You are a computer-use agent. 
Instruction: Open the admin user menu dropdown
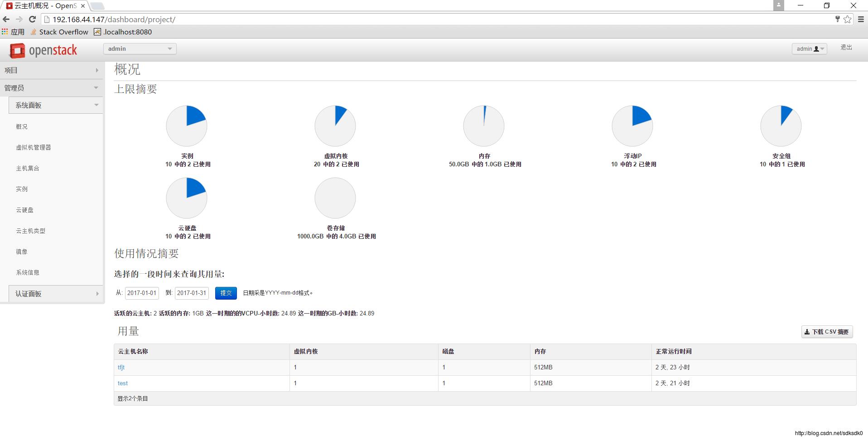point(810,48)
